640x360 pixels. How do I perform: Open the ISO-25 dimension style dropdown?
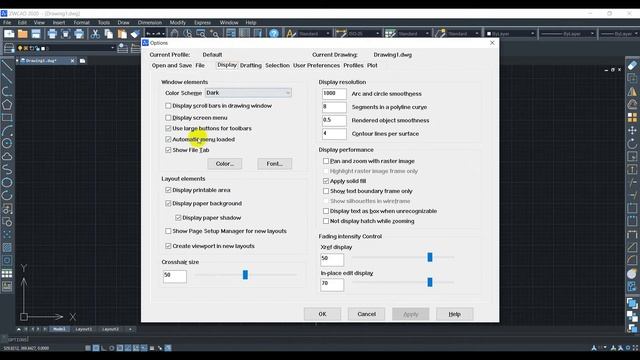tap(364, 33)
